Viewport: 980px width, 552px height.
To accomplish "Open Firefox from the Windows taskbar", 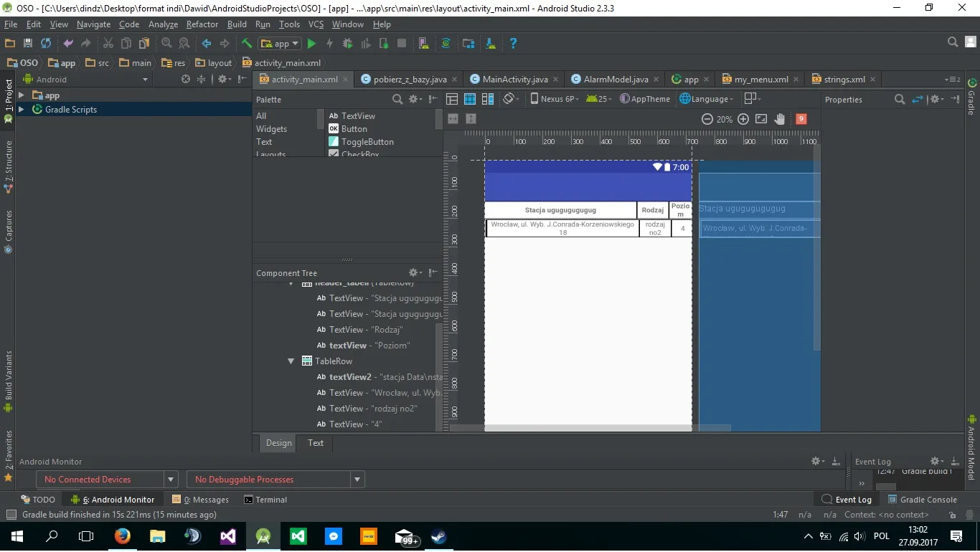I will 122,536.
